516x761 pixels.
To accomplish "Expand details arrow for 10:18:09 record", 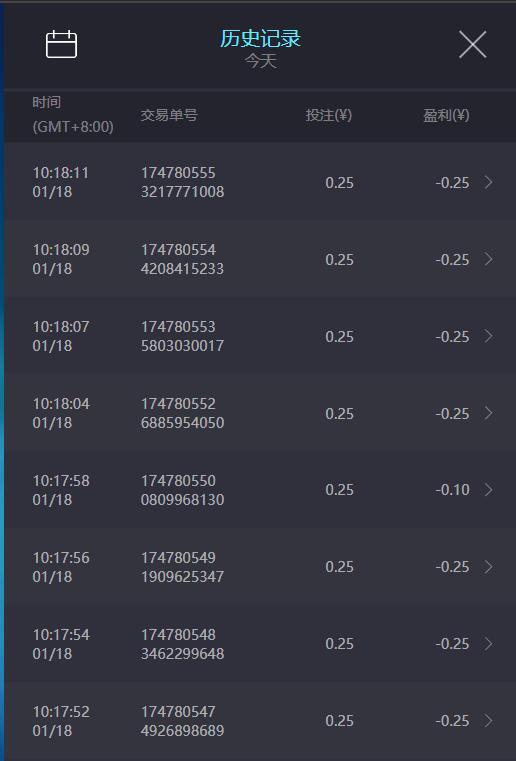I will (x=488, y=259).
